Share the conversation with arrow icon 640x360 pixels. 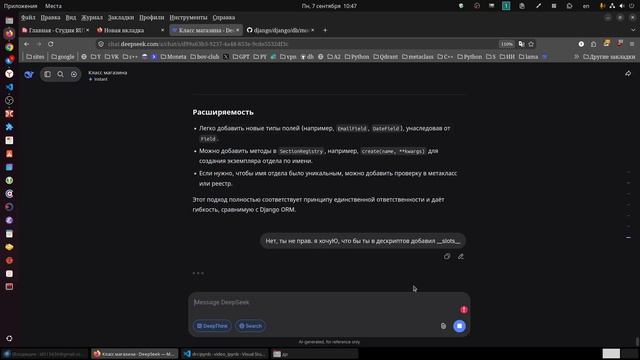628,73
